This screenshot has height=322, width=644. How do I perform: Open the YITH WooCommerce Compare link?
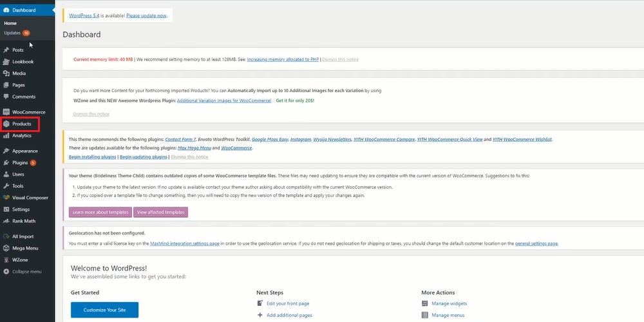click(384, 140)
